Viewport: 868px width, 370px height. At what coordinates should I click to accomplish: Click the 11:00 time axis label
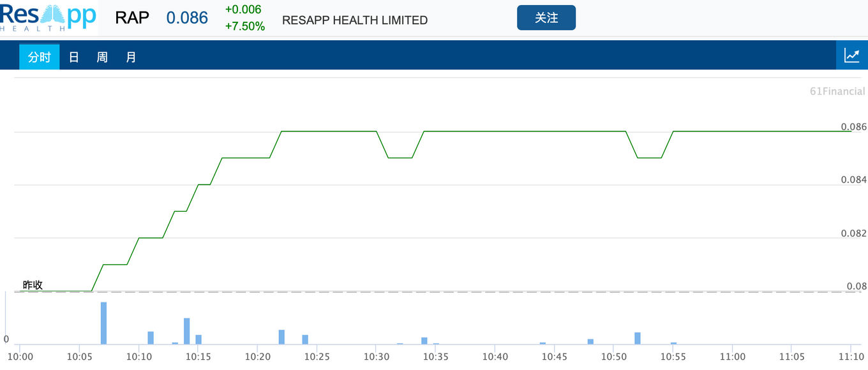[732, 357]
